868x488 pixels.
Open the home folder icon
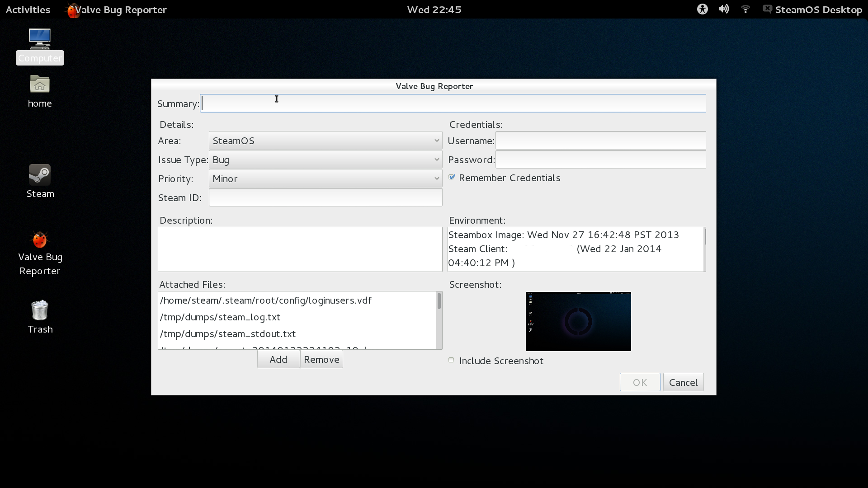40,85
